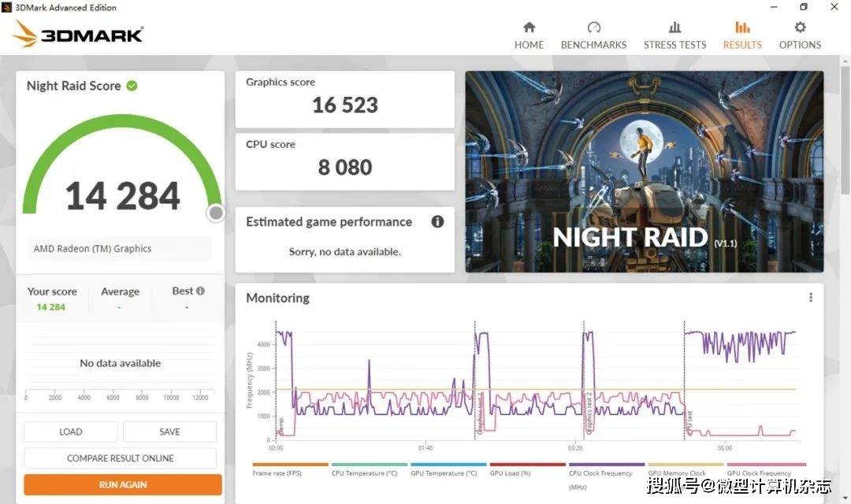Click the Monitoring panel heading
The image size is (851, 504).
pyautogui.click(x=277, y=298)
